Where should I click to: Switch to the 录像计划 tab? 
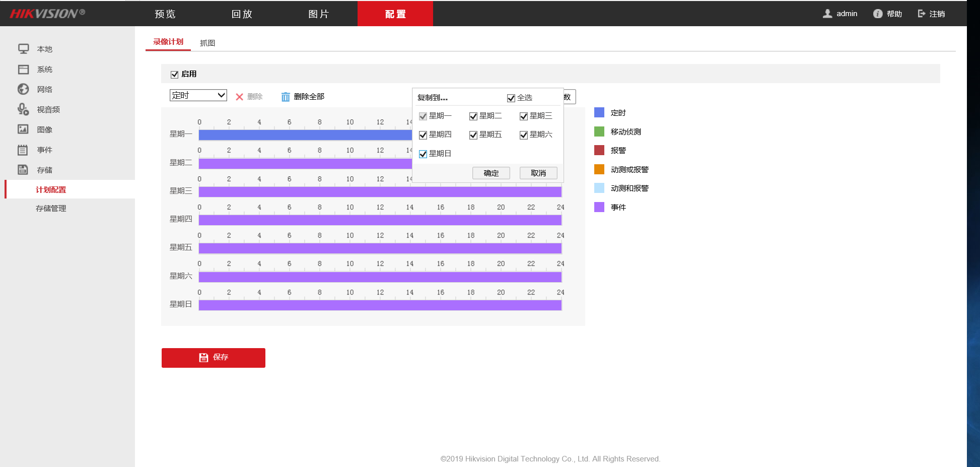tap(168, 42)
